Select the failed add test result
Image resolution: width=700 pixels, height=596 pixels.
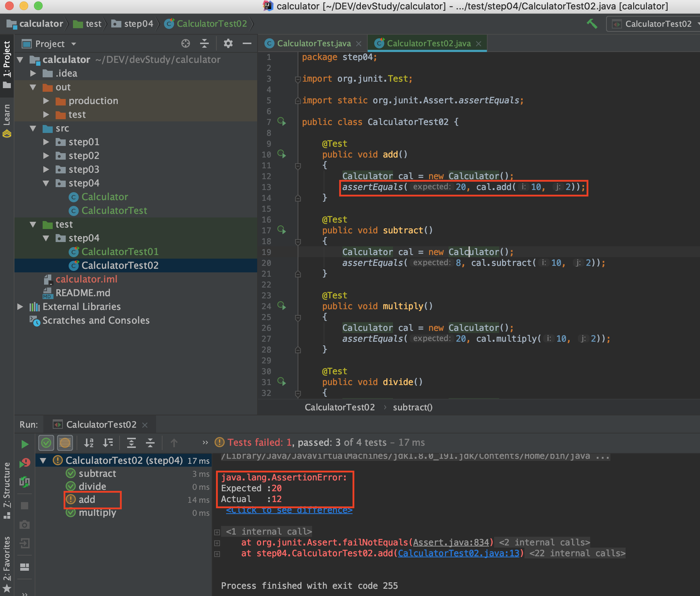[87, 500]
